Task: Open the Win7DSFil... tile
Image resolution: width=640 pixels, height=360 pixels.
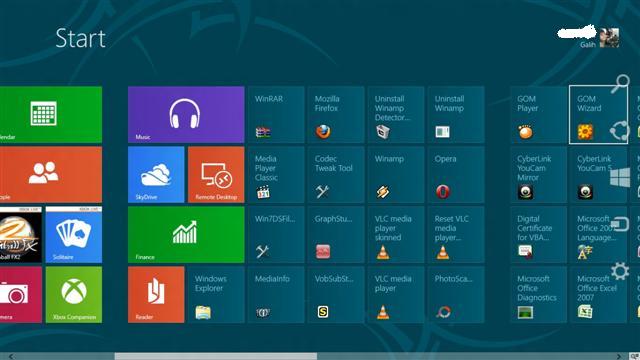Action: tap(276, 234)
